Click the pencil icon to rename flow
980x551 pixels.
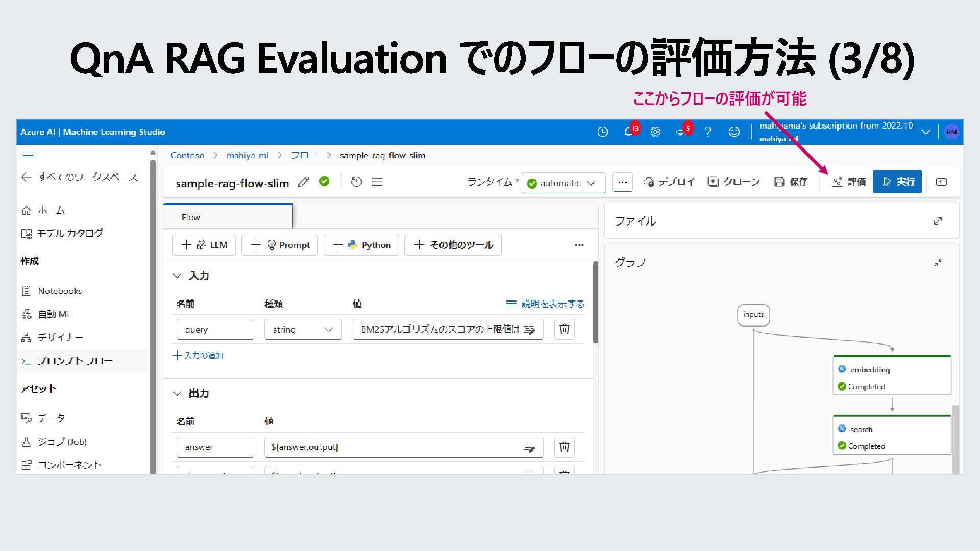[303, 182]
